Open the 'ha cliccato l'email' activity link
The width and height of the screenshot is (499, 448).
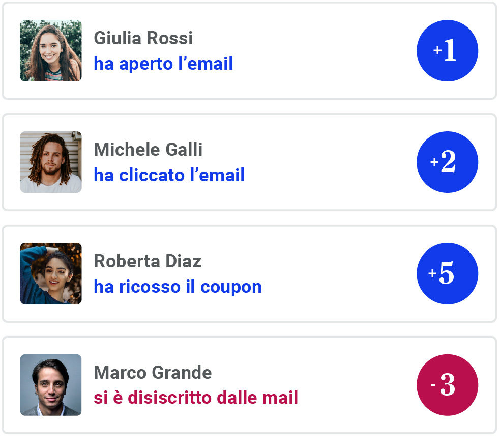[x=168, y=175]
